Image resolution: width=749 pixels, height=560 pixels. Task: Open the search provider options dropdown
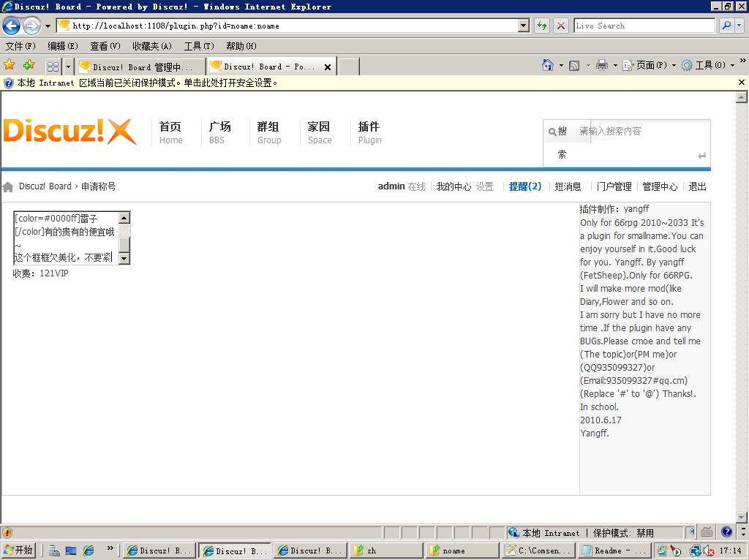739,26
